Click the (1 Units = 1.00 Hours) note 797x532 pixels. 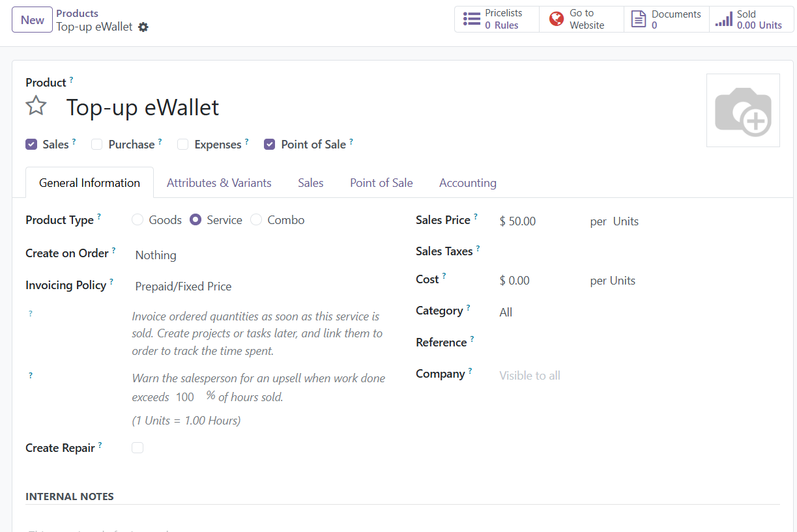point(186,421)
